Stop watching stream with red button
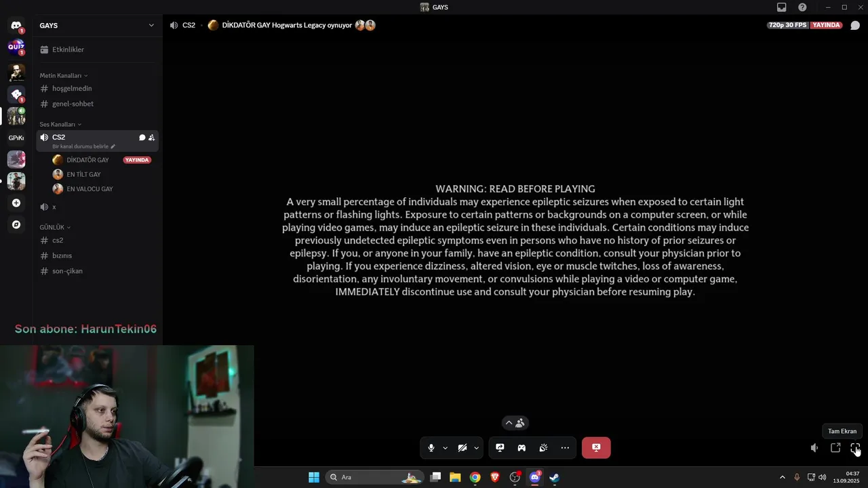The image size is (868, 488). click(x=596, y=447)
